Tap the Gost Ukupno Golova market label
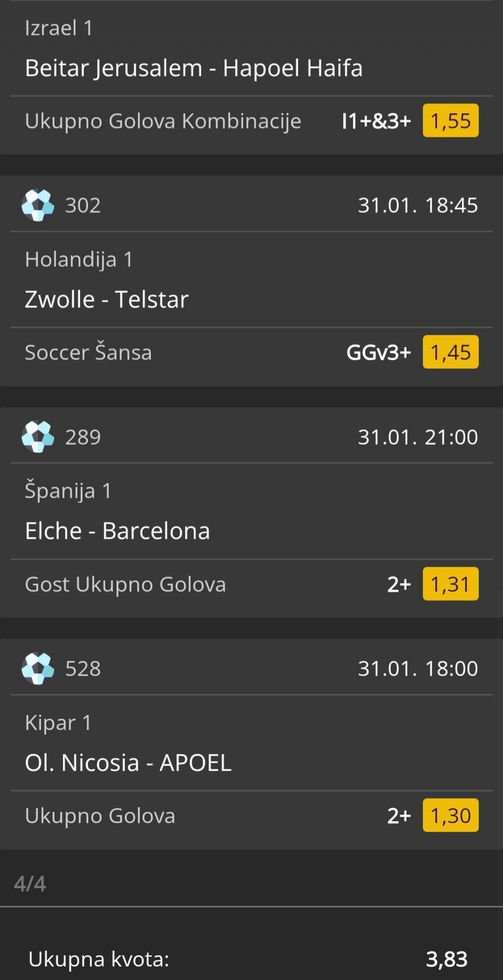The image size is (503, 980). (x=125, y=584)
